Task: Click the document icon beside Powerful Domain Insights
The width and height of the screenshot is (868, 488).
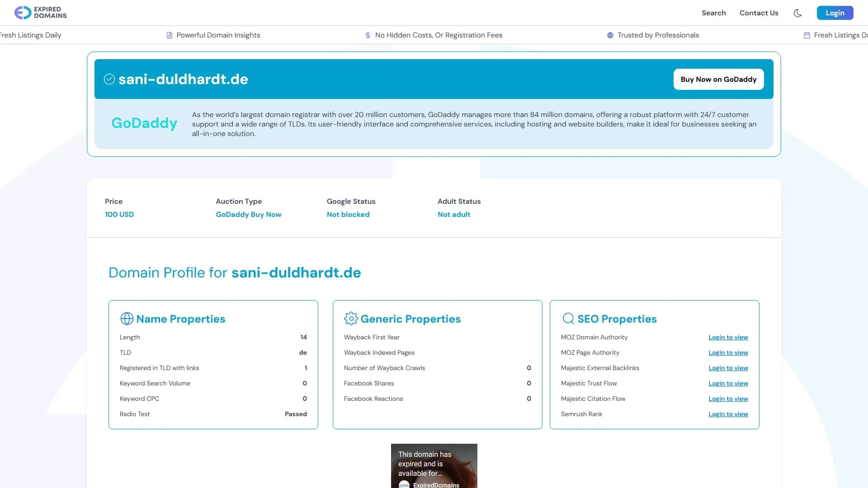Action: 170,35
